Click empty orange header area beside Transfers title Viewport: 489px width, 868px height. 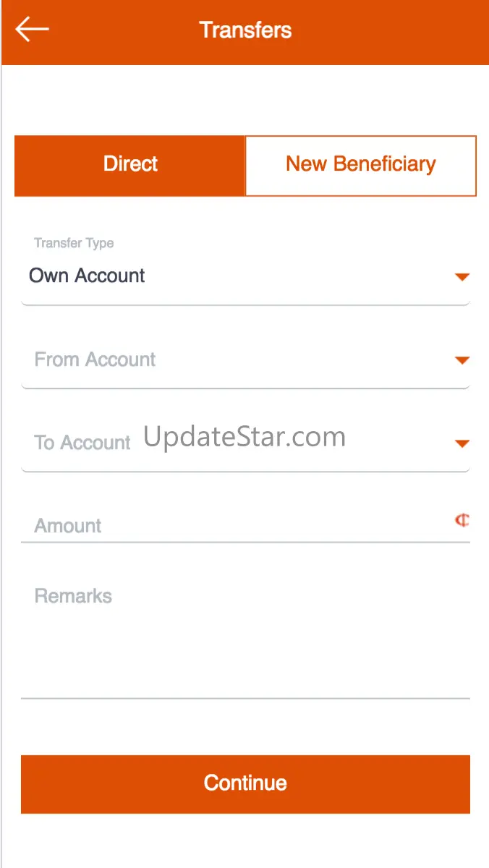click(x=391, y=30)
